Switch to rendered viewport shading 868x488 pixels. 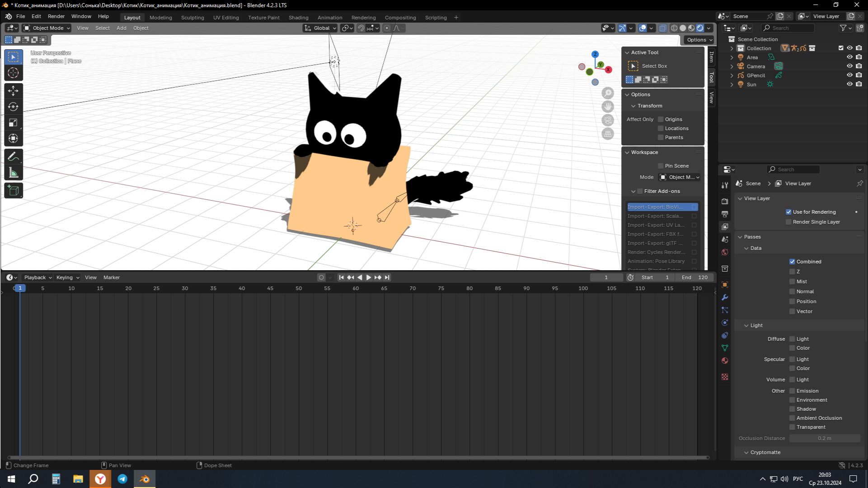click(x=700, y=28)
